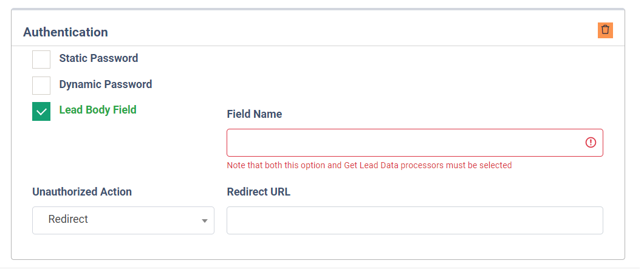Image resolution: width=644 pixels, height=269 pixels.
Task: Focus the empty Field Name input
Action: coord(415,143)
